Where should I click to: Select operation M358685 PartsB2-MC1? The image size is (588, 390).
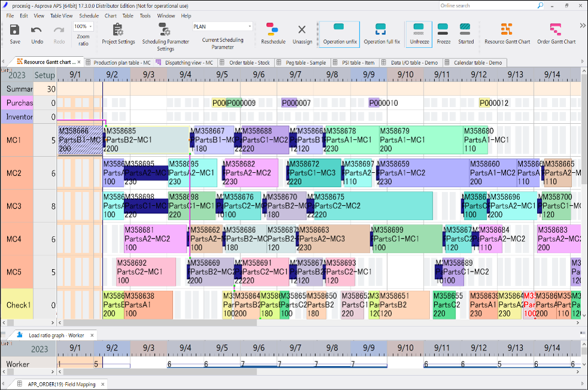(148, 140)
